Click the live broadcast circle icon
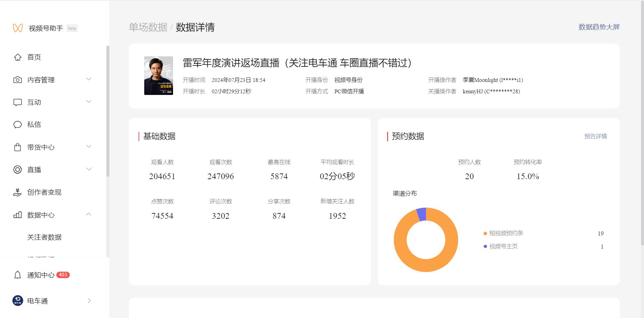The image size is (644, 318). [17, 170]
